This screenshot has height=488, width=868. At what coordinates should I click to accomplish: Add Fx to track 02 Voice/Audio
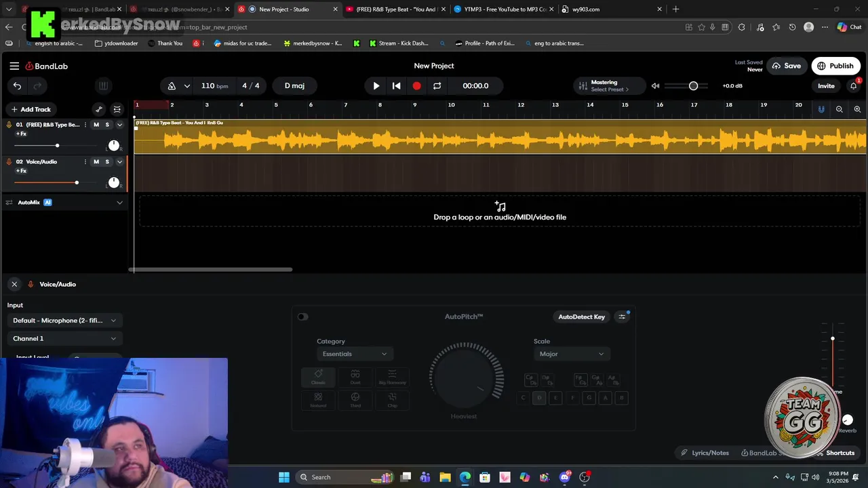pos(21,171)
